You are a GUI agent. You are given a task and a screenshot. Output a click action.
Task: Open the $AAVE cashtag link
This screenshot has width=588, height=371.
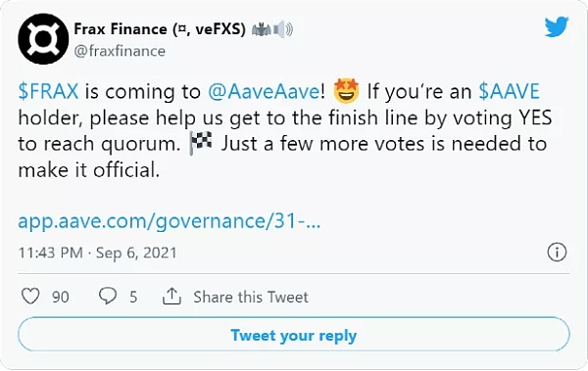(509, 91)
